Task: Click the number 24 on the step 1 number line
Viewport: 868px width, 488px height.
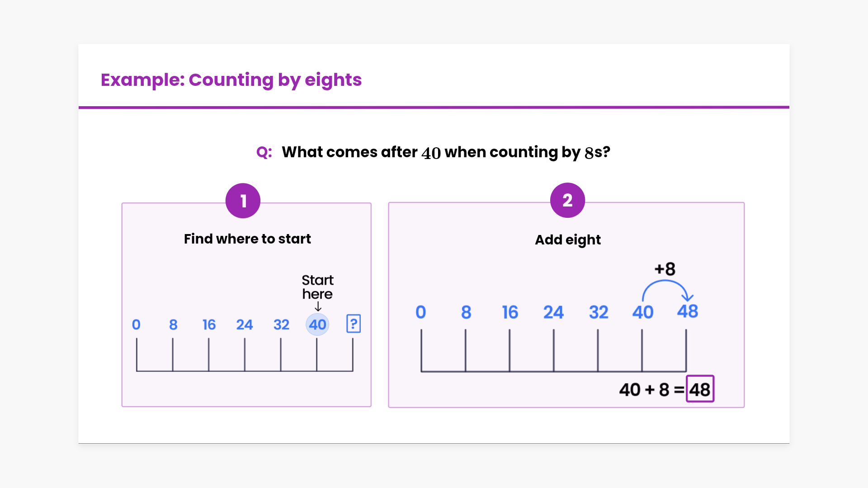Action: coord(244,324)
